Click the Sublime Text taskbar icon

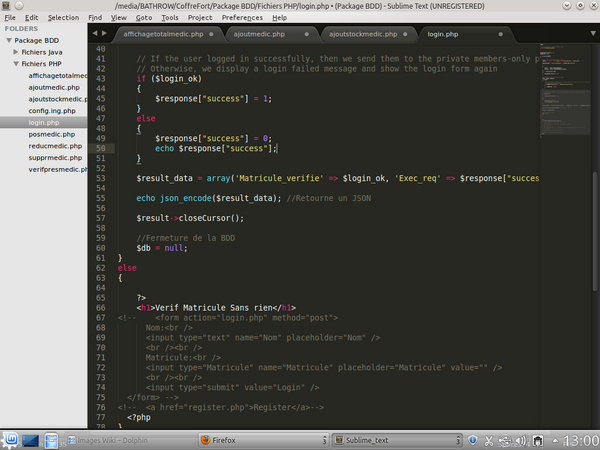341,440
